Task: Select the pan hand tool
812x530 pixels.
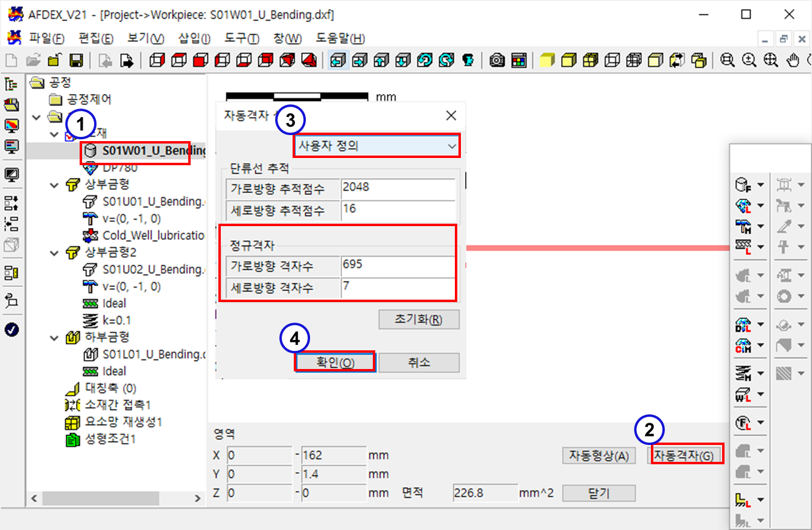Action: coord(795,60)
